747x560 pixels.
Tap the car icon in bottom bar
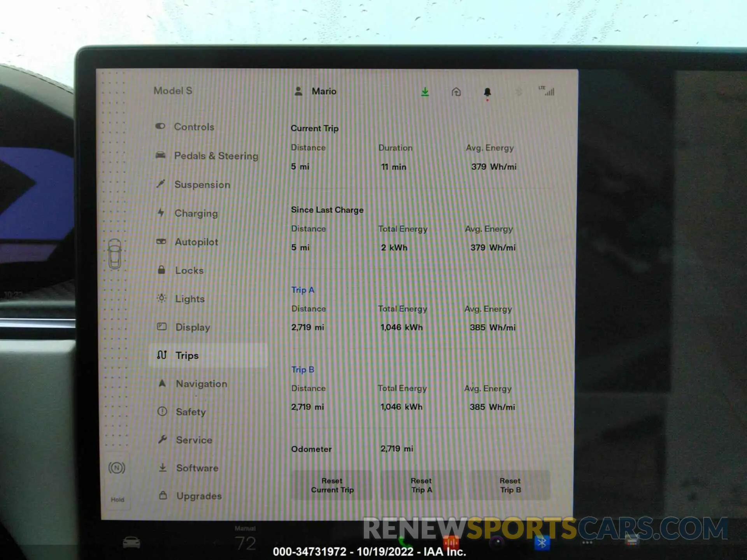pos(132,542)
